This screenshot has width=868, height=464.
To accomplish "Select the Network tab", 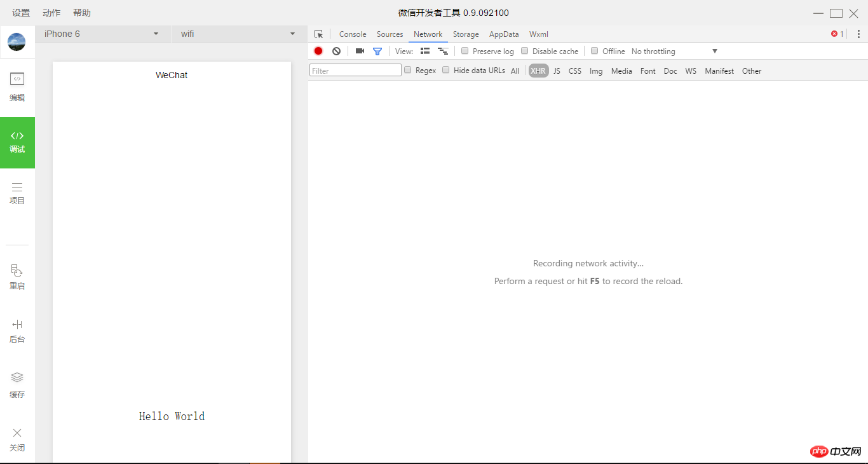I will click(x=428, y=34).
